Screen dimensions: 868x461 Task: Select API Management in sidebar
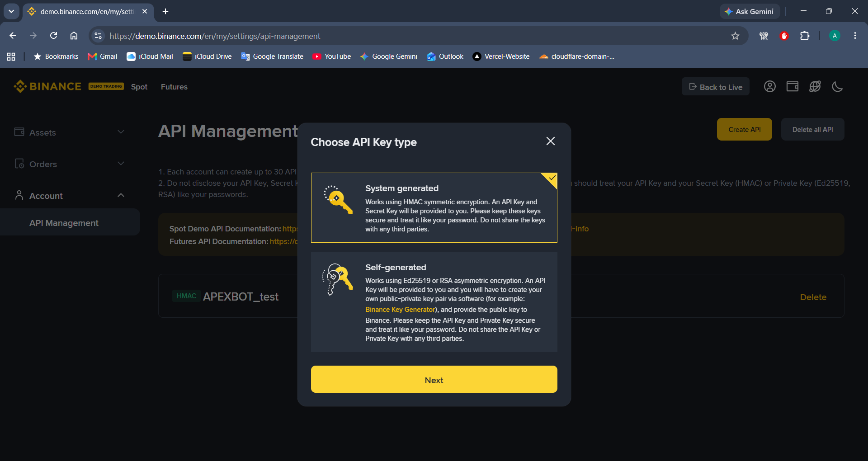point(70,222)
